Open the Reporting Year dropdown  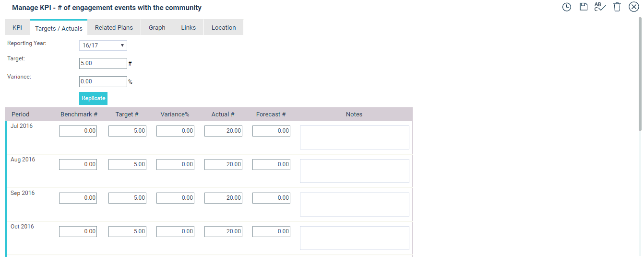tap(103, 46)
